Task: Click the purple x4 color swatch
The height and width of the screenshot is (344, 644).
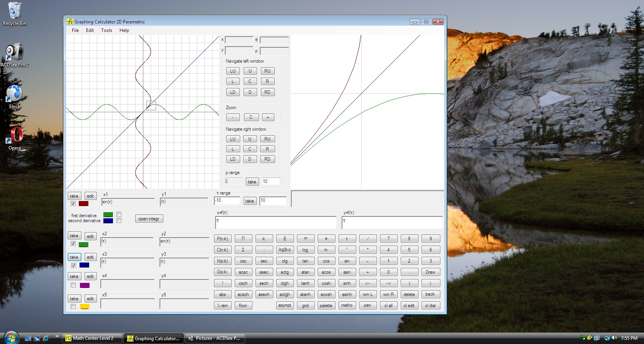Action: point(85,285)
